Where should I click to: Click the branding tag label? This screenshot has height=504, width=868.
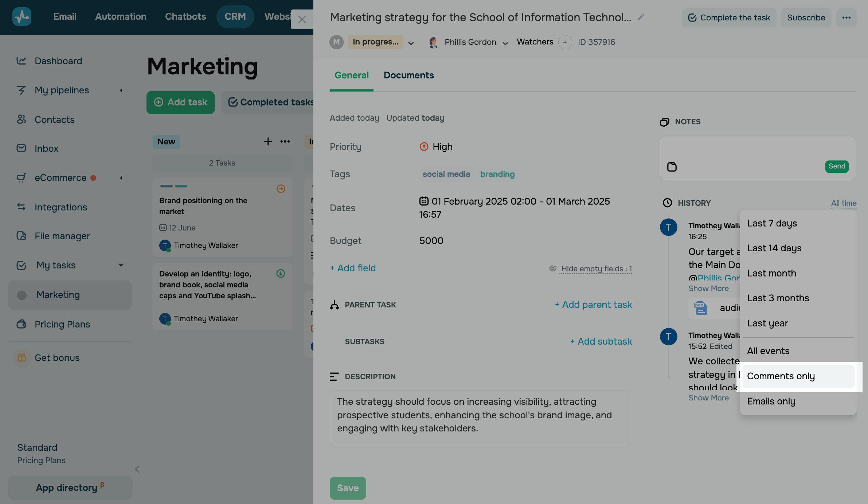coord(497,174)
